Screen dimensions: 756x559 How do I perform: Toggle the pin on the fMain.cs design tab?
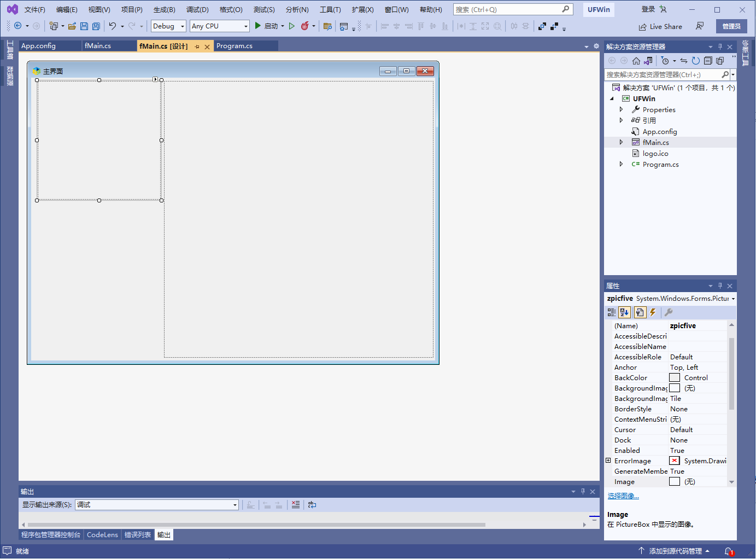(x=197, y=46)
